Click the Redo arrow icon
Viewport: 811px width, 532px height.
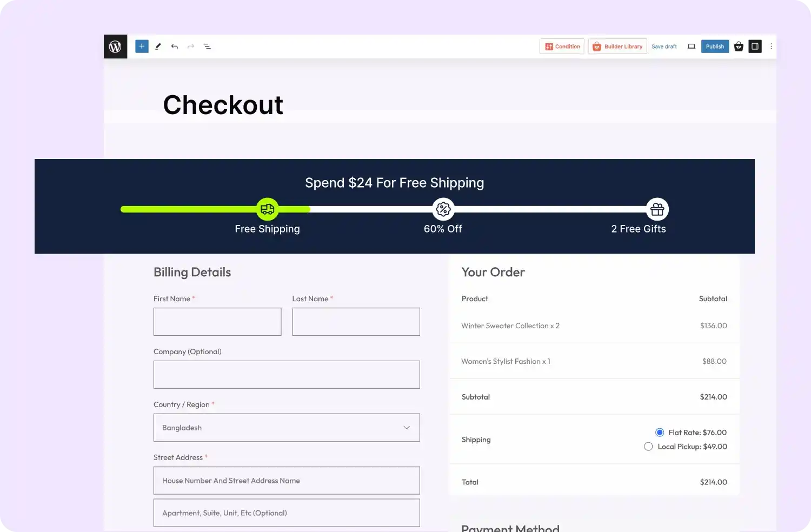click(x=190, y=46)
